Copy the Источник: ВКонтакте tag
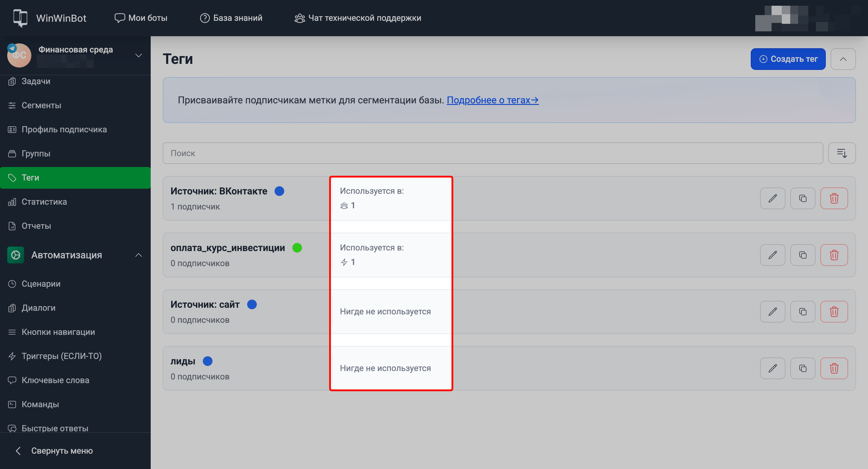The height and width of the screenshot is (469, 868). click(x=803, y=198)
